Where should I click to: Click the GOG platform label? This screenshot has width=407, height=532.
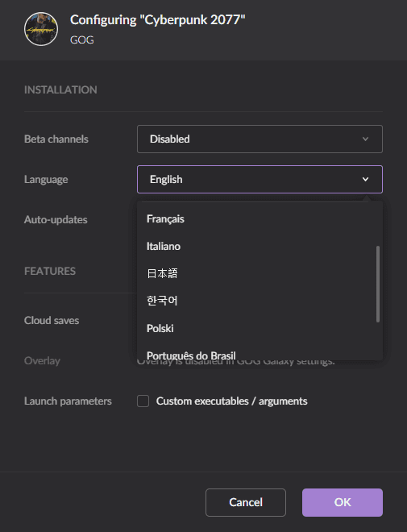tap(82, 40)
